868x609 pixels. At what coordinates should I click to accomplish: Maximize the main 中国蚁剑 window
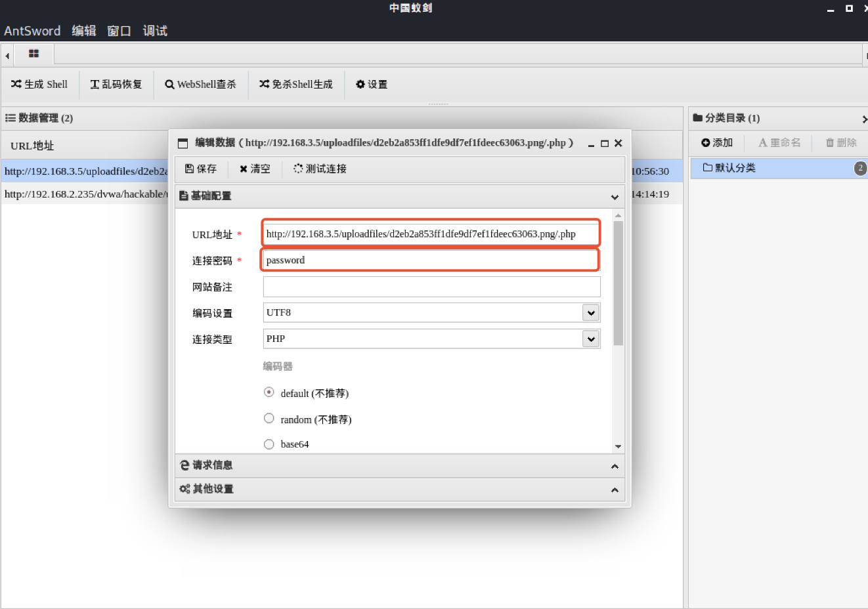point(849,9)
